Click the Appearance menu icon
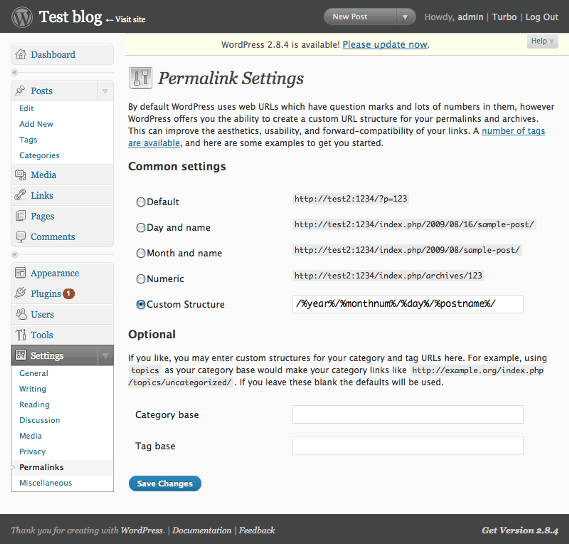The image size is (569, 544). pyautogui.click(x=20, y=273)
